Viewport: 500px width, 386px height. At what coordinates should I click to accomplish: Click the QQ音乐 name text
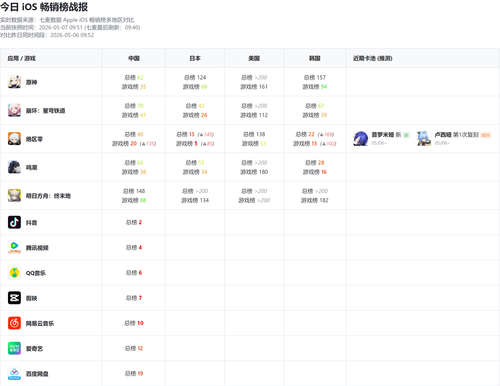coord(36,273)
